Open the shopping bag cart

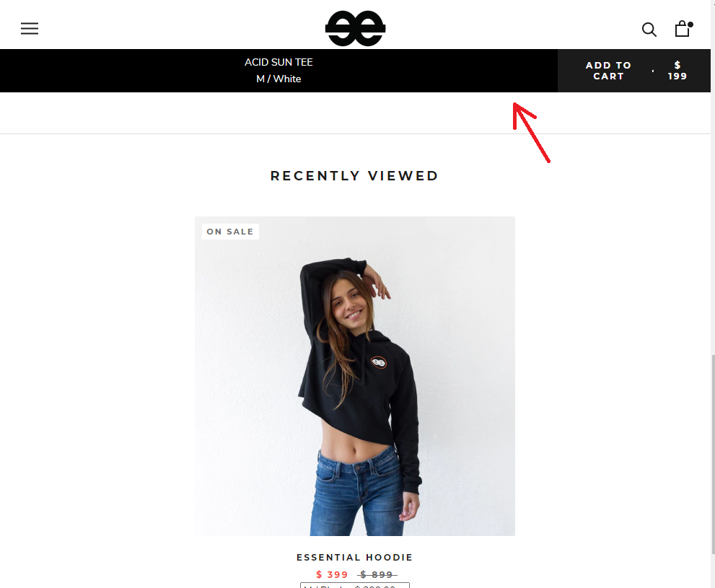pyautogui.click(x=682, y=29)
